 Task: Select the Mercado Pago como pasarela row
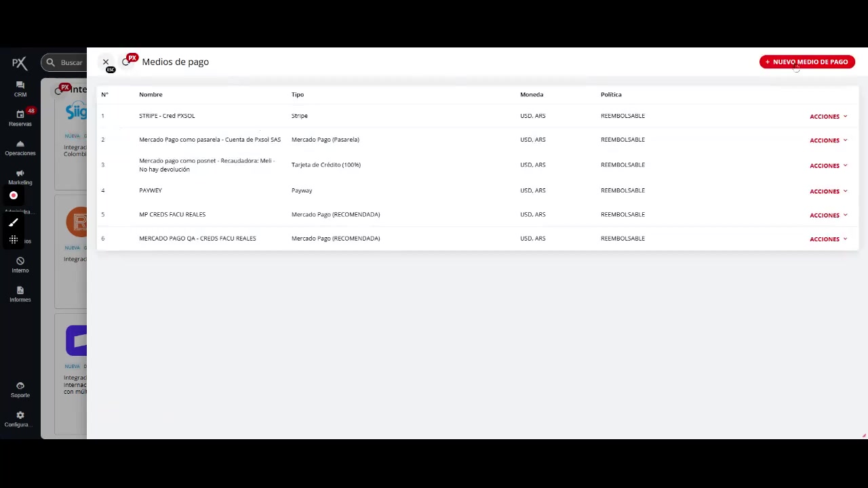pos(210,140)
